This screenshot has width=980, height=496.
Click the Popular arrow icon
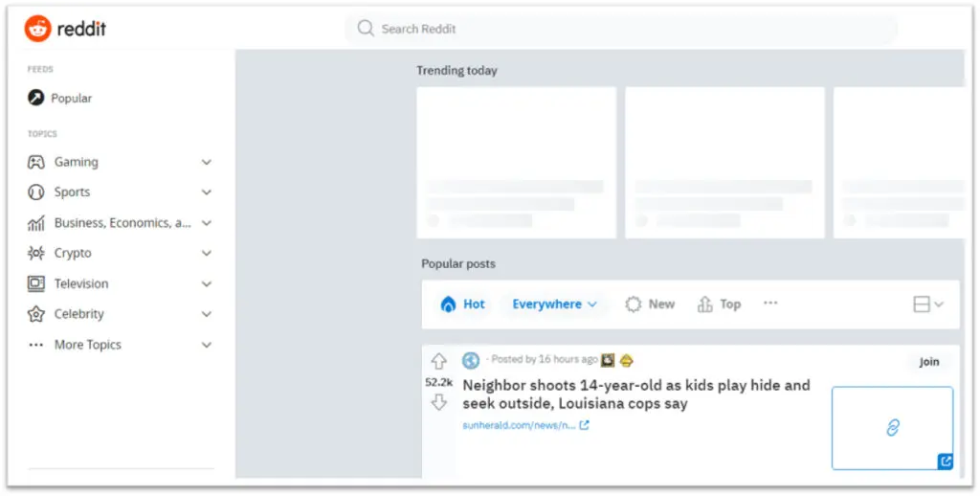tap(35, 98)
